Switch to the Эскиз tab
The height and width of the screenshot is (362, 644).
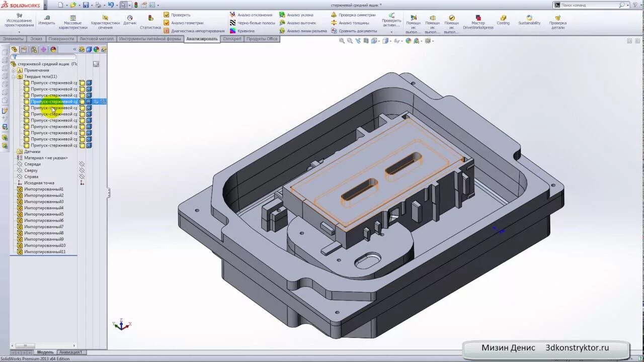click(36, 39)
